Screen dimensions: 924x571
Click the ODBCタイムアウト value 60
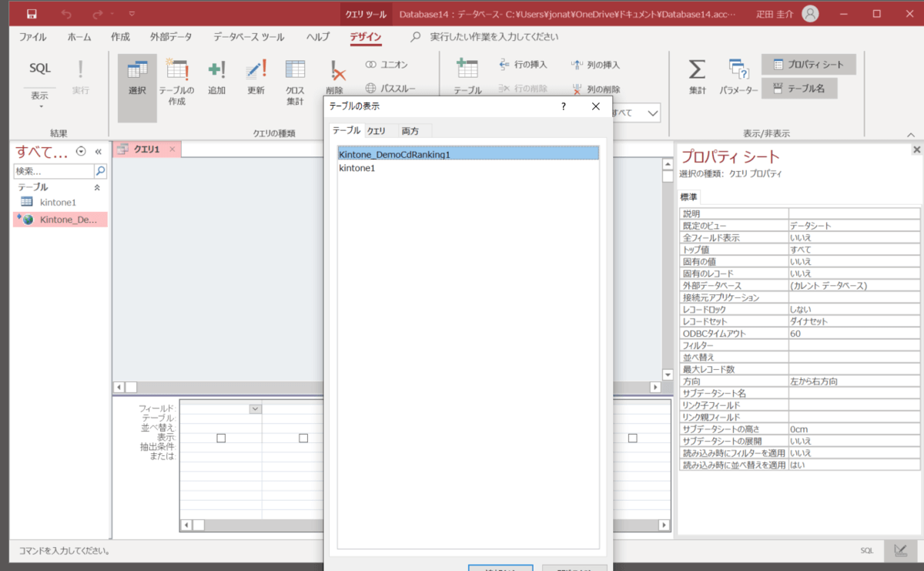pyautogui.click(x=854, y=334)
